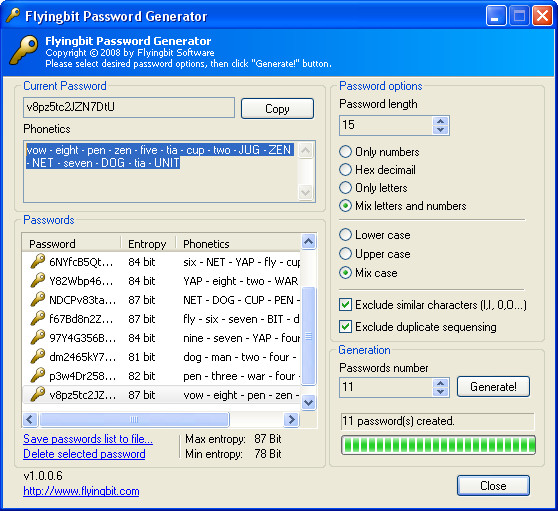Close window with the red X button

pyautogui.click(x=542, y=16)
